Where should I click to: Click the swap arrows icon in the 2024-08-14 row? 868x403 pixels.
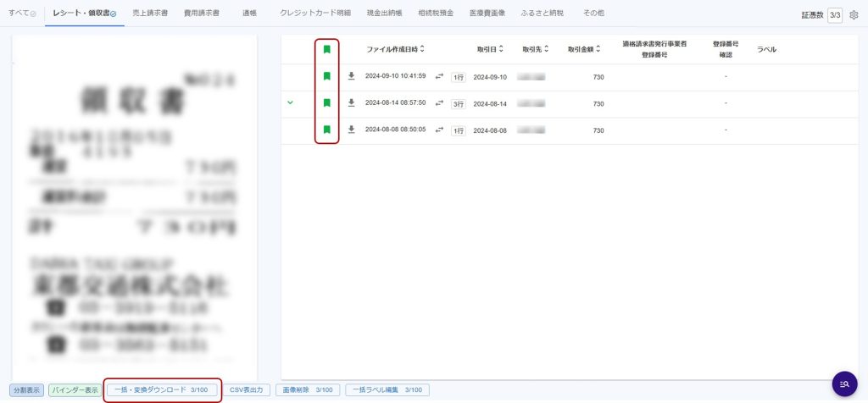439,103
